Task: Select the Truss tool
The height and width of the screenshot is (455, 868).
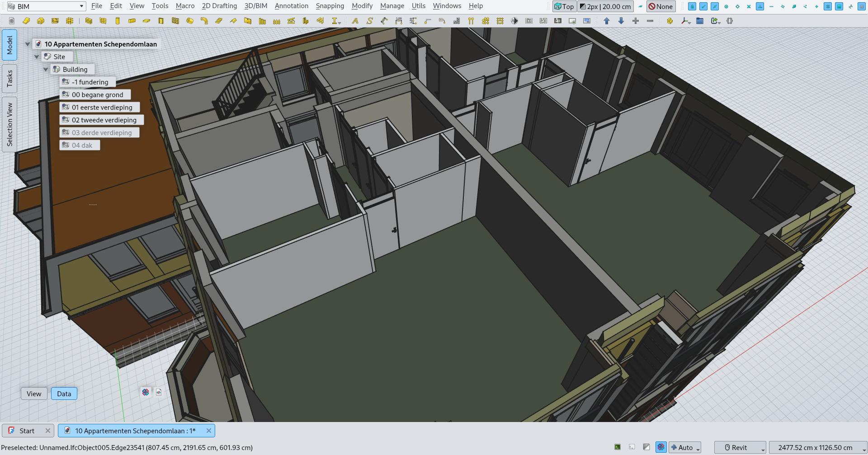Action: [291, 21]
